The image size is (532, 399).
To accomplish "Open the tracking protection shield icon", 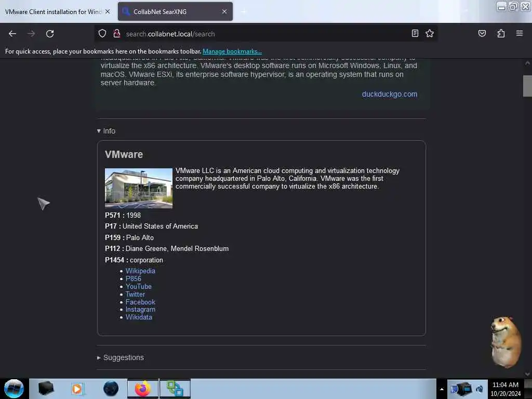I will tap(102, 34).
